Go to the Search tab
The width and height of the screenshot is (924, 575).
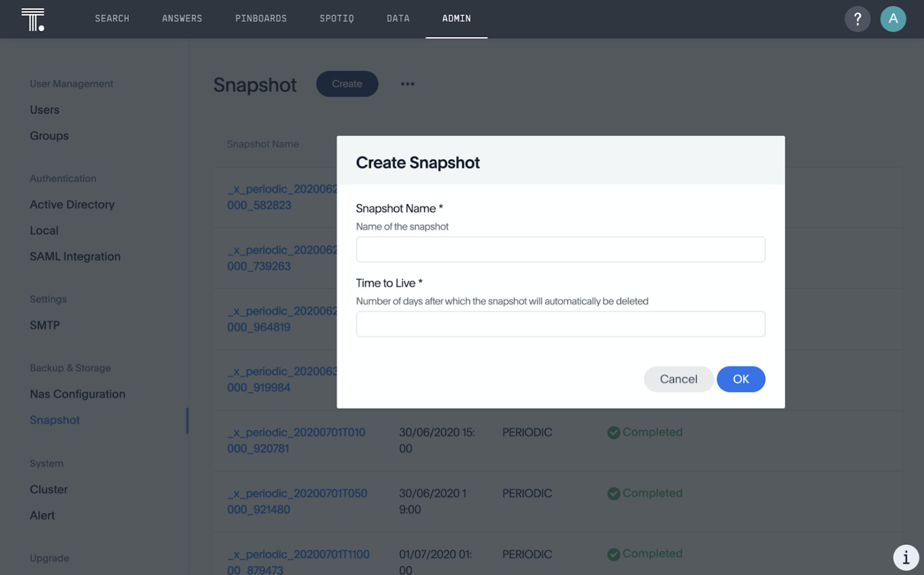112,18
